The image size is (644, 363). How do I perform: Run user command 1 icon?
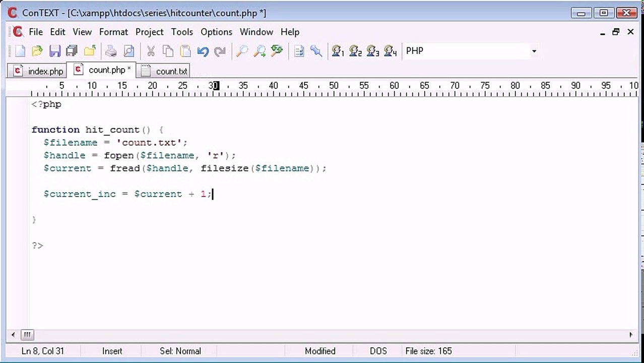[338, 51]
